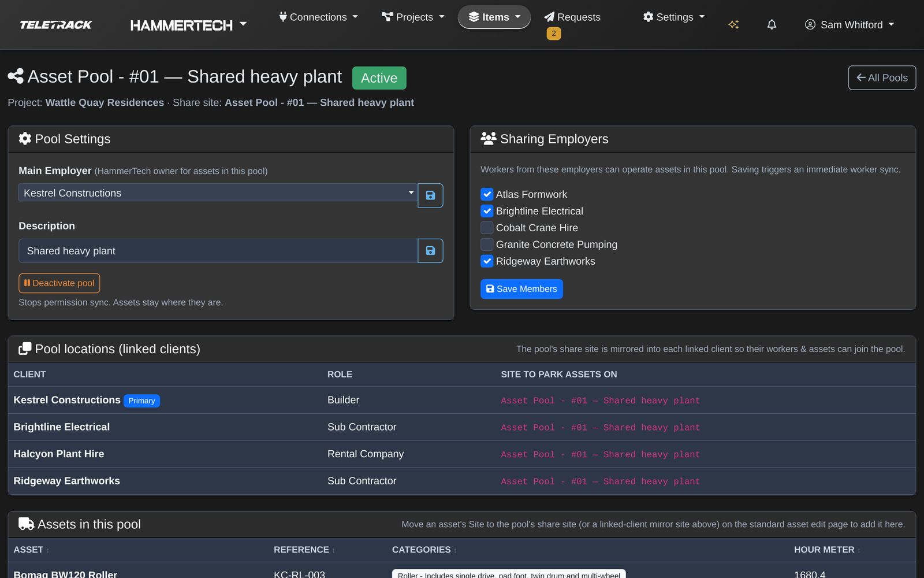Save the Description field

430,251
